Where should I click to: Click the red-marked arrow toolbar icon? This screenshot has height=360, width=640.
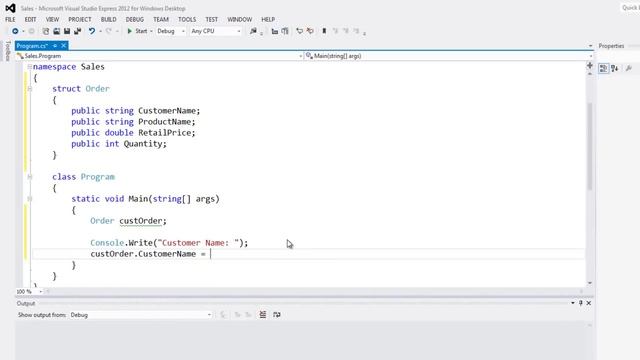coord(310,31)
